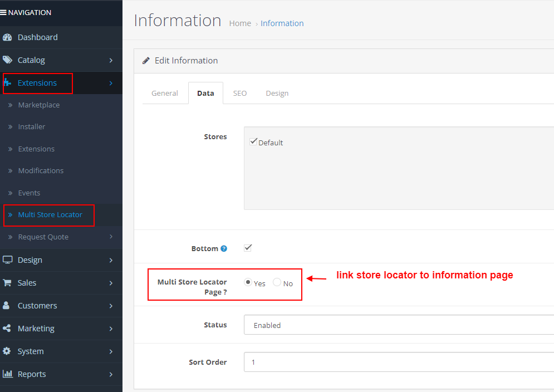Click the double-arrow icon beside Request Quote

(10, 237)
